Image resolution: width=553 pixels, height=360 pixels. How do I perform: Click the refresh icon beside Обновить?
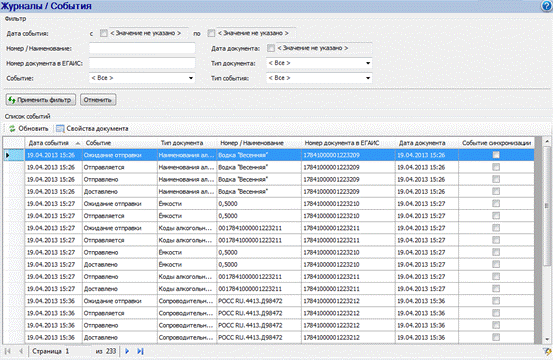coord(12,129)
